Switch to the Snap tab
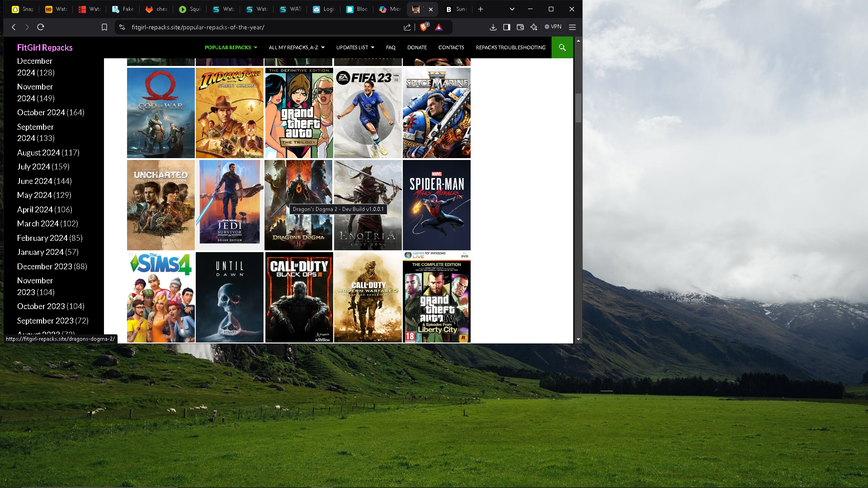This screenshot has height=488, width=868. point(23,9)
